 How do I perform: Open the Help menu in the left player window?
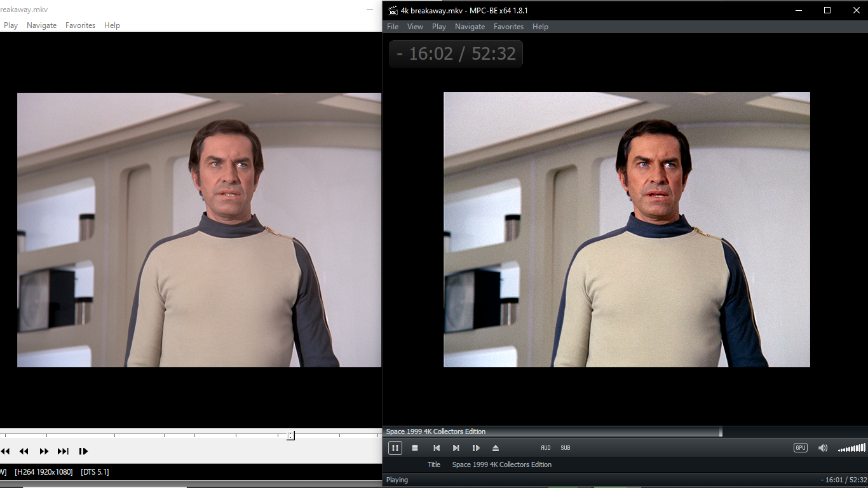(x=112, y=25)
